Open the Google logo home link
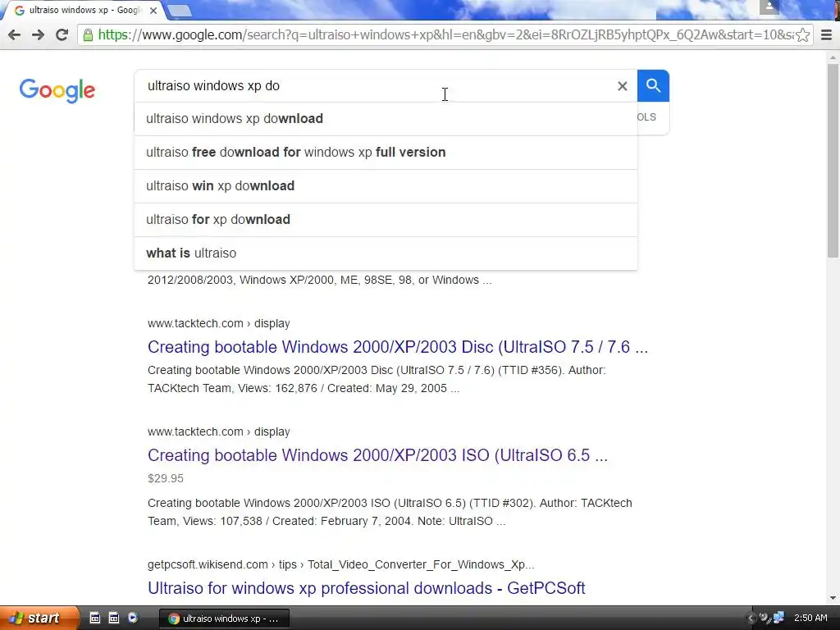 (57, 90)
